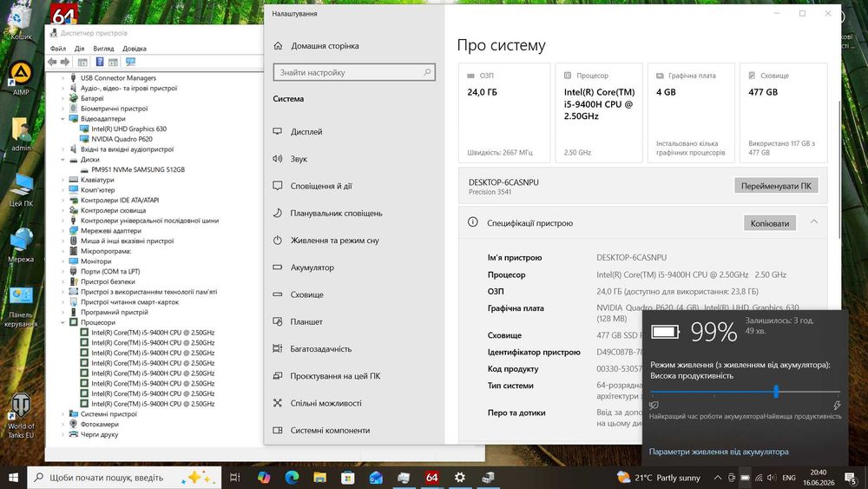The width and height of the screenshot is (868, 489).
Task: Show hidden tray icons chevron
Action: (718, 478)
